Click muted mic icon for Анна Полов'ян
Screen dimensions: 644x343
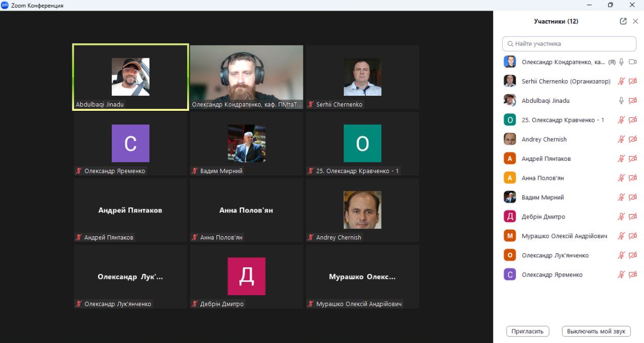click(x=622, y=178)
